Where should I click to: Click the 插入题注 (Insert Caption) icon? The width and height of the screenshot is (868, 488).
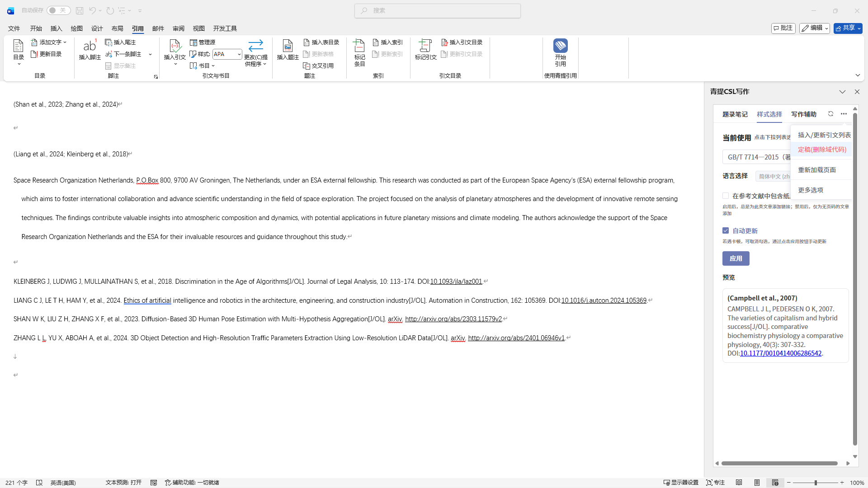tap(288, 46)
